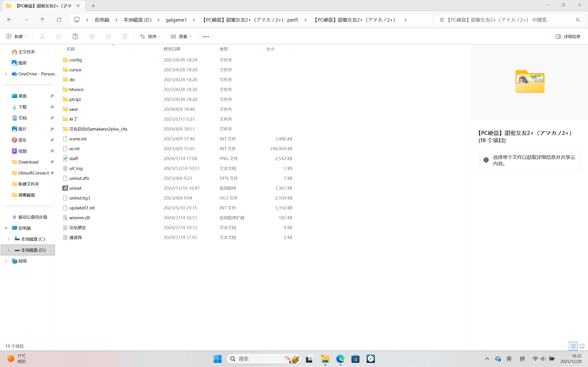This screenshot has height=367, width=588.
Task: Open the 查看 view dropdown
Action: coord(181,36)
